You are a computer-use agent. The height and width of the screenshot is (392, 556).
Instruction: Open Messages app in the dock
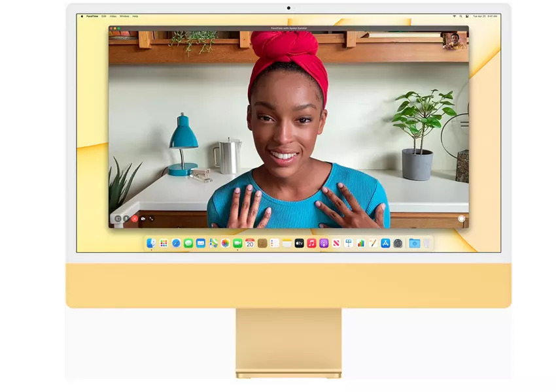188,243
